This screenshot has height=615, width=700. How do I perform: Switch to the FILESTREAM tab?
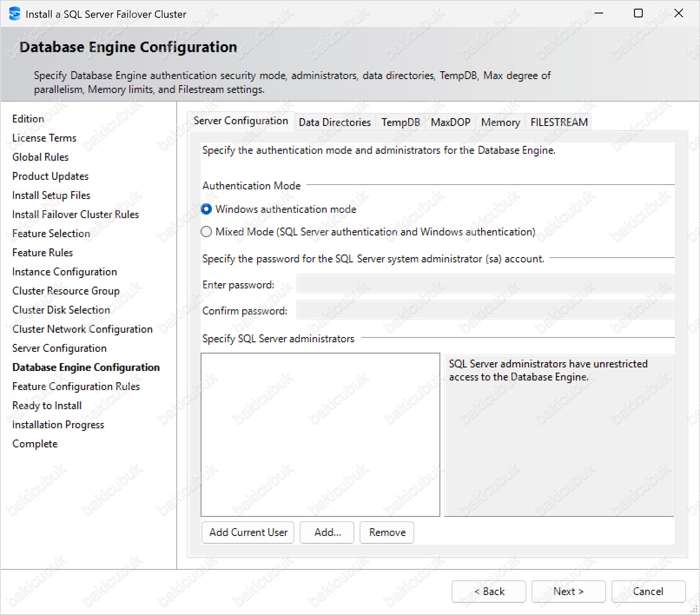(x=559, y=122)
